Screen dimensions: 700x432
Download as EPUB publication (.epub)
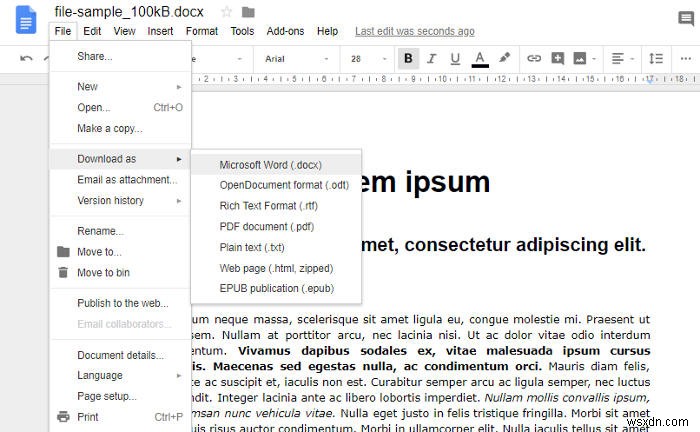click(x=276, y=289)
